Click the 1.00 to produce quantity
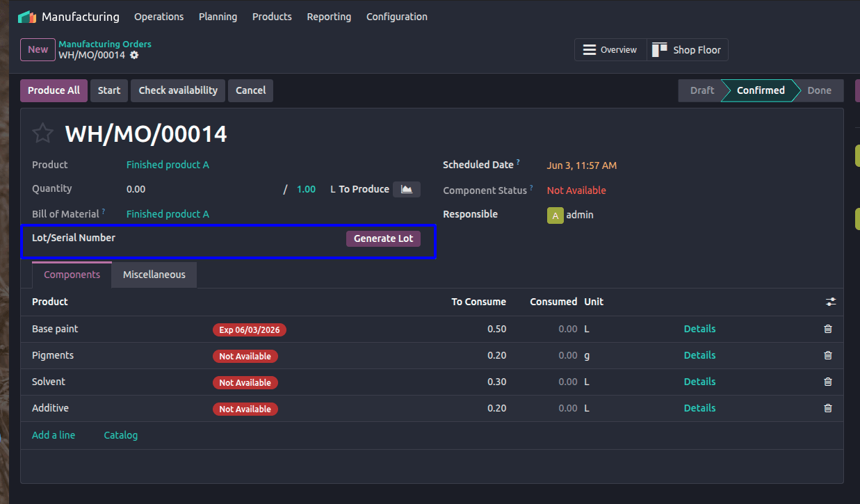The height and width of the screenshot is (504, 860). click(306, 189)
